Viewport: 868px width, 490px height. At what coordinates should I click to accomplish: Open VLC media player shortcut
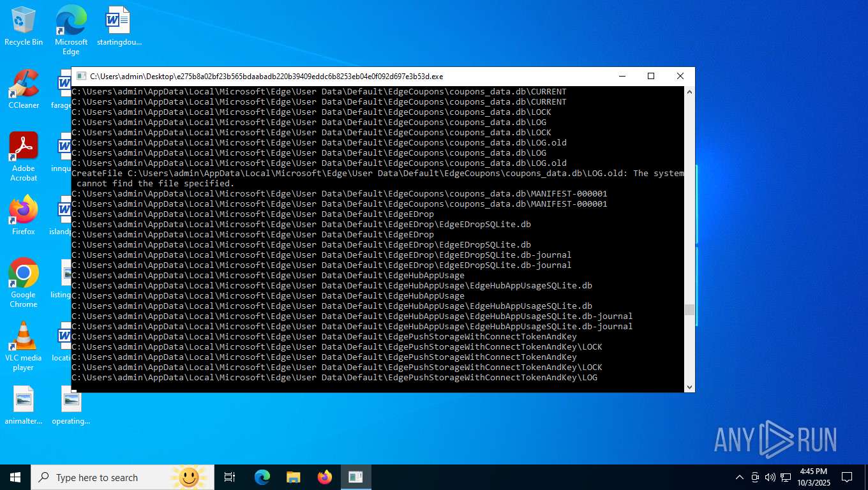pyautogui.click(x=24, y=346)
